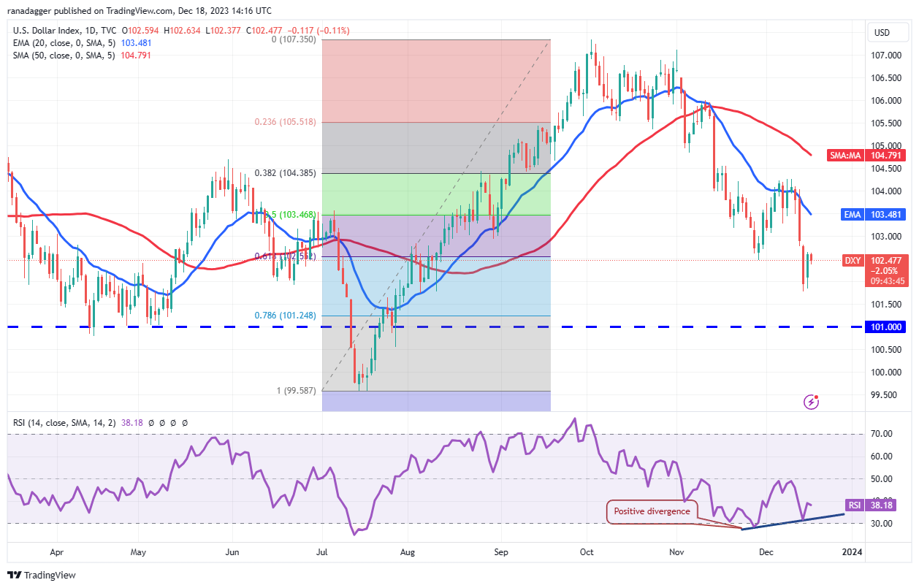Image resolution: width=919 pixels, height=588 pixels.
Task: Click the '2024' date axis label
Action: pos(852,553)
